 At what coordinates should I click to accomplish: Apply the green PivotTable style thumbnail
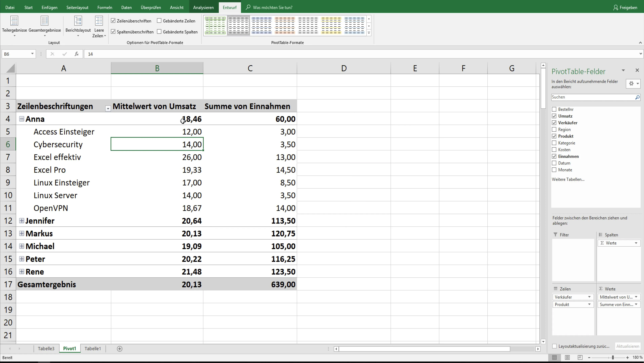click(215, 26)
